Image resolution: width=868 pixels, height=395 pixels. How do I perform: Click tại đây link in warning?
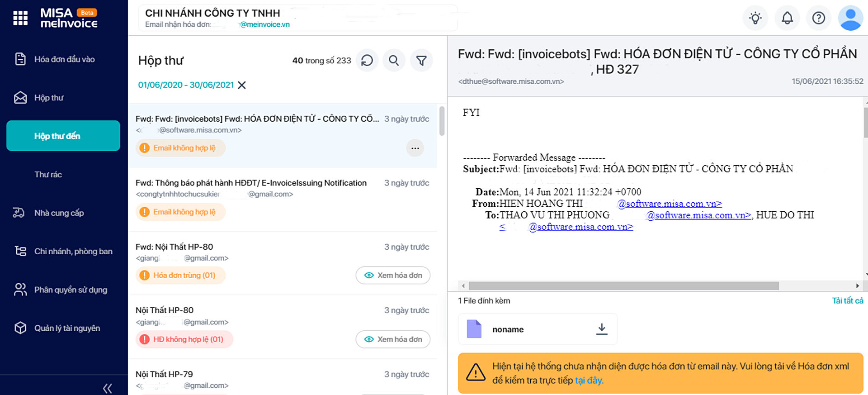coord(589,381)
